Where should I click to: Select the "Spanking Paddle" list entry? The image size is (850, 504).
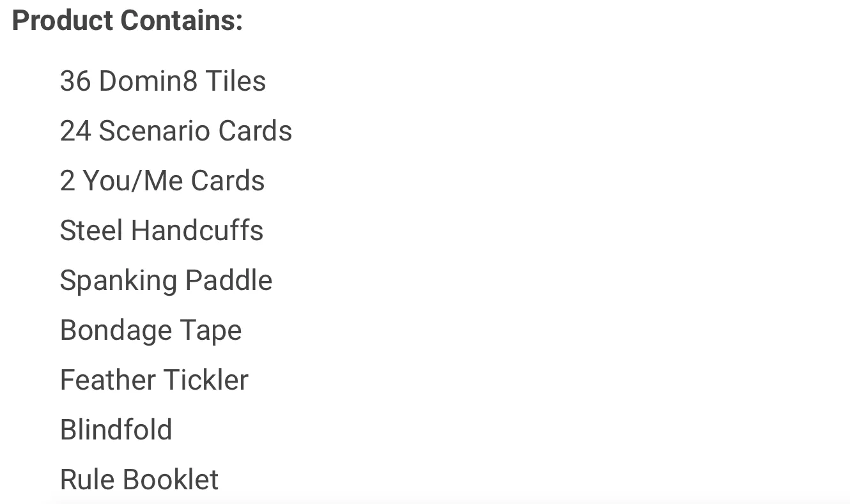(x=166, y=281)
